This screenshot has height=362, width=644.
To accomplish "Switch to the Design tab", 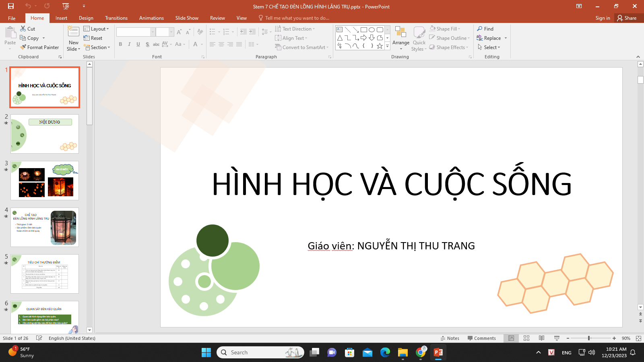I will (86, 18).
